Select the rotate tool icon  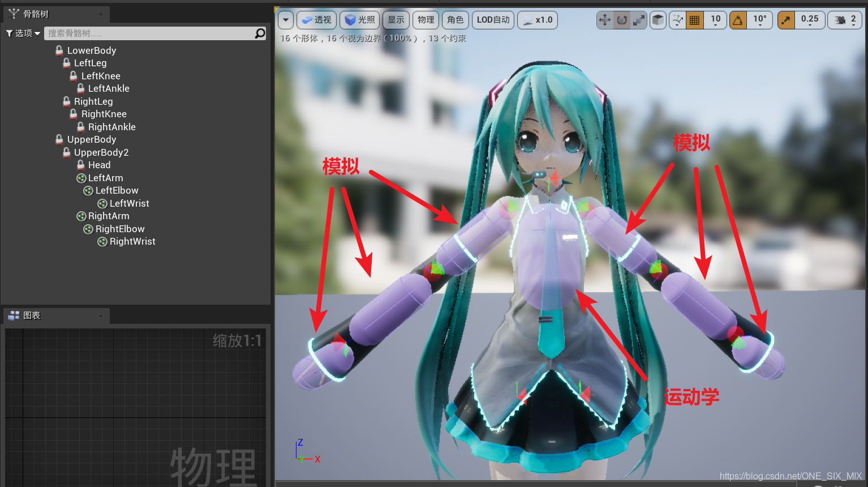[621, 20]
